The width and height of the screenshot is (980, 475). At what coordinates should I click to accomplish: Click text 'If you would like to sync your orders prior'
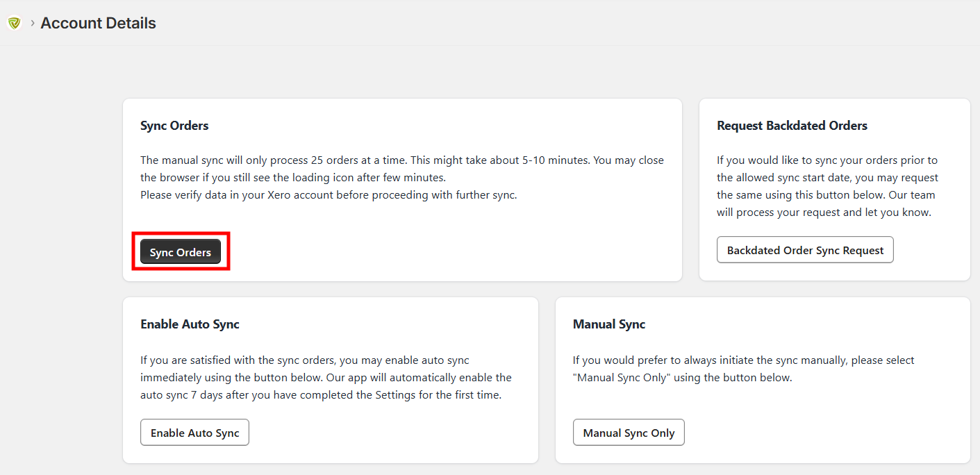[x=827, y=160]
